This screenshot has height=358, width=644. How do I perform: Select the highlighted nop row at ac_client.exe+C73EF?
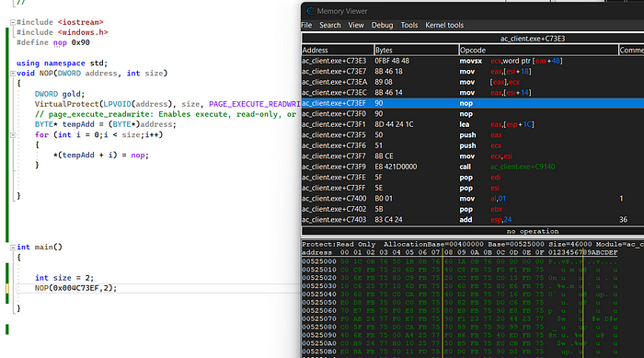tap(473, 103)
